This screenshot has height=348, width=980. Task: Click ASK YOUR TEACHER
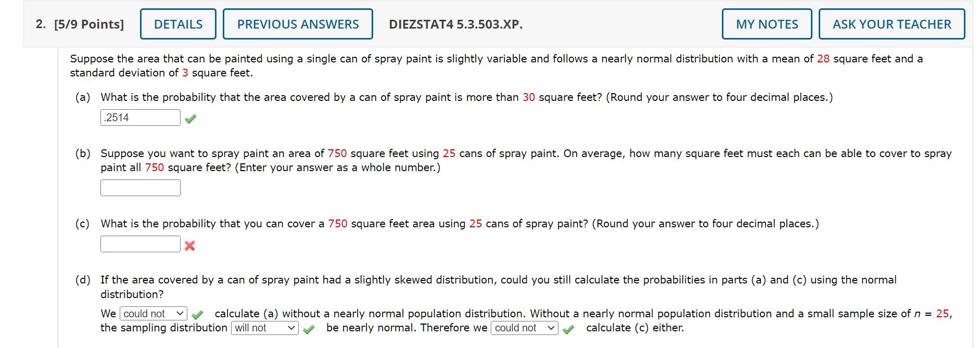pos(892,24)
